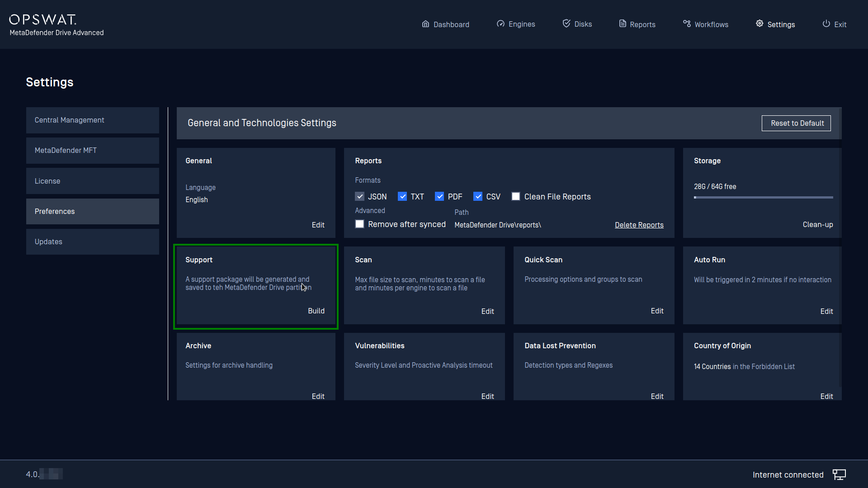Click Edit in Country of Origin card
The width and height of the screenshot is (868, 488).
826,396
